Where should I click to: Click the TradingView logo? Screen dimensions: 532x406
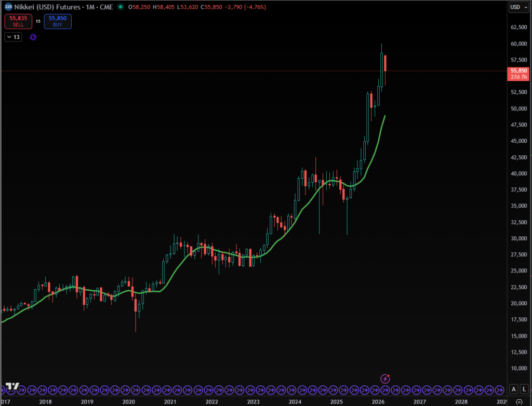click(x=12, y=387)
